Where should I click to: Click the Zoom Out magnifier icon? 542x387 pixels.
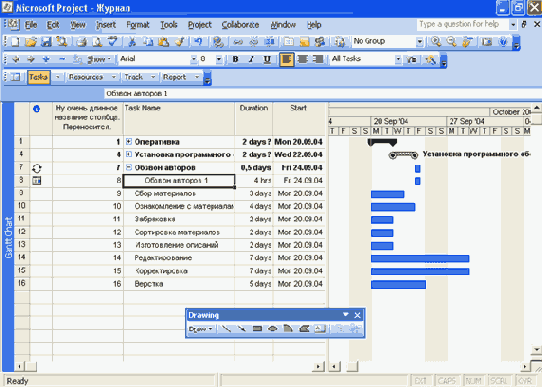[x=451, y=42]
